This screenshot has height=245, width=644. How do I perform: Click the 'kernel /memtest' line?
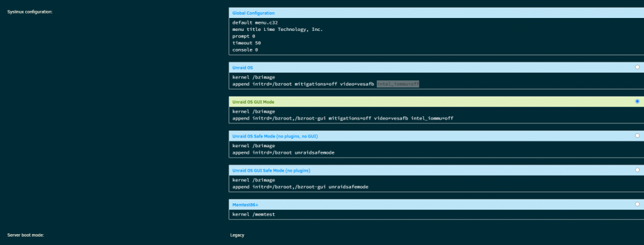(253, 214)
